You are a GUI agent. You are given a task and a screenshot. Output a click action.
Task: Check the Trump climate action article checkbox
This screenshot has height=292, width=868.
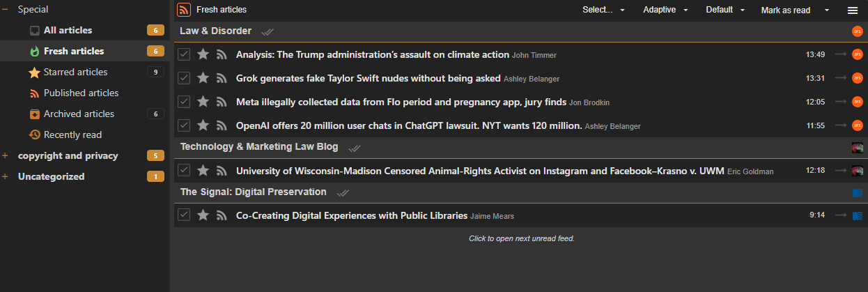pyautogui.click(x=184, y=54)
